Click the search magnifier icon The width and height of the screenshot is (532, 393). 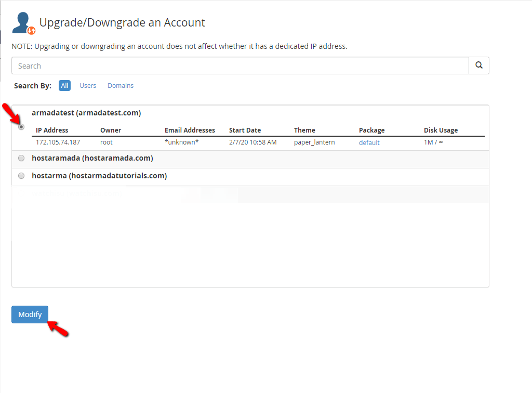click(x=478, y=65)
